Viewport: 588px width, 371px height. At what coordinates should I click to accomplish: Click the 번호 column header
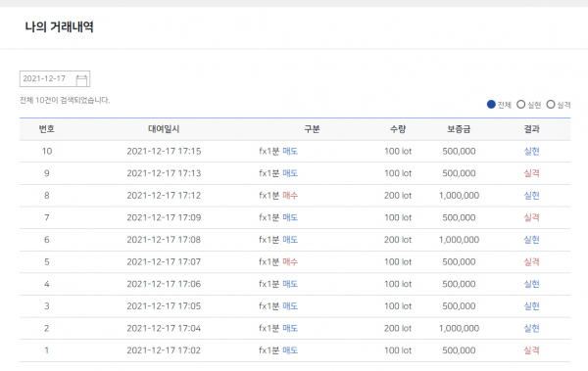[46, 129]
